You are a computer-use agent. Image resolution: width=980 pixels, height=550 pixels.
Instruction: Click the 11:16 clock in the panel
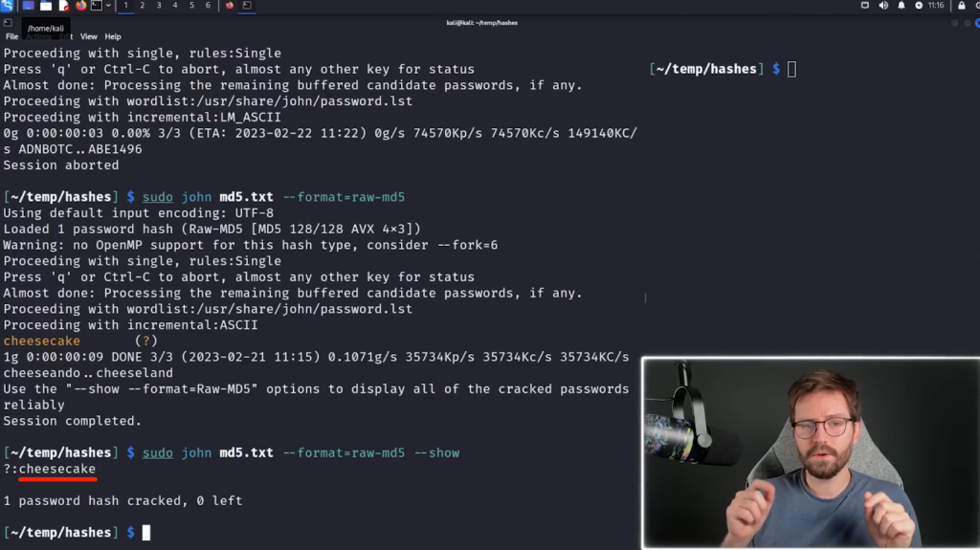coord(936,6)
